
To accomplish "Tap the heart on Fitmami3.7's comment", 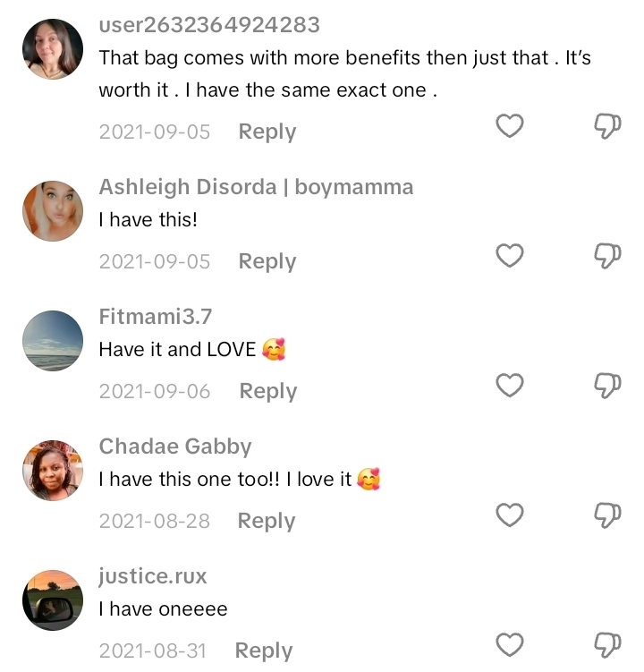I will (x=509, y=386).
